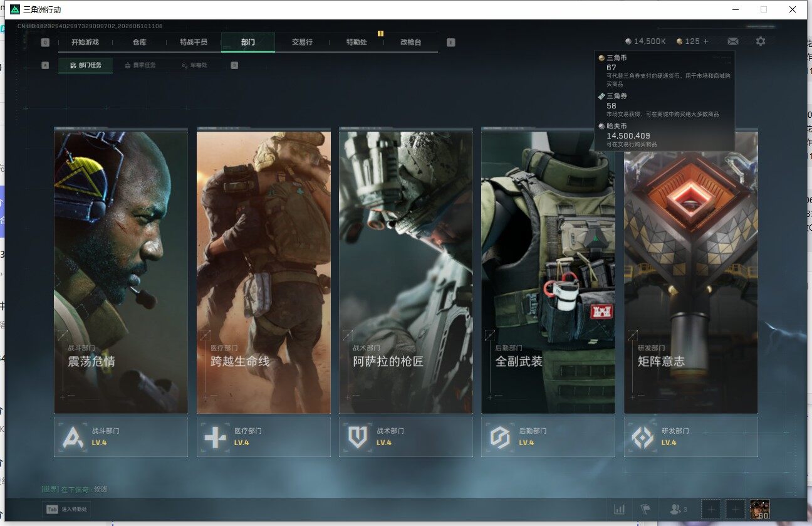
Task: Go to the 特战干员 tab
Action: 194,43
